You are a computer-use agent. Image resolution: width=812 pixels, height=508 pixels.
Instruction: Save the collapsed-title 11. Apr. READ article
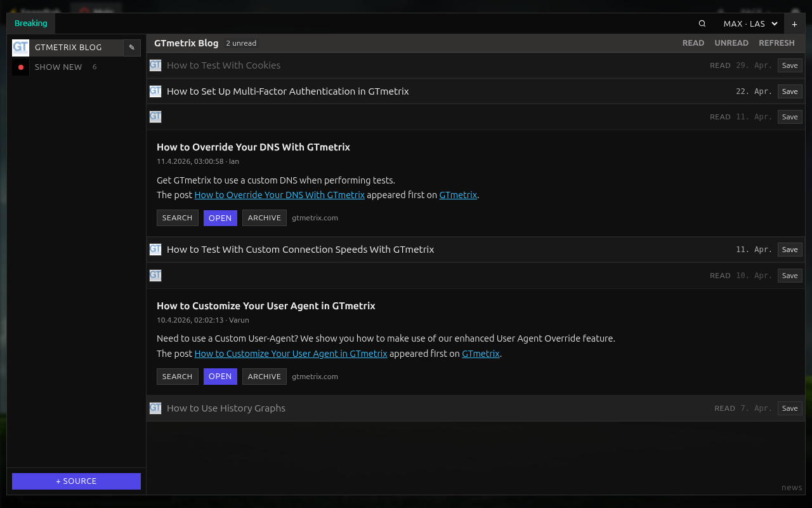pos(790,117)
